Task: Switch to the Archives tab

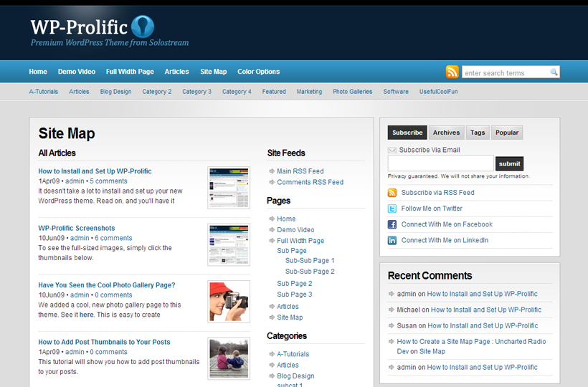Action: point(446,133)
